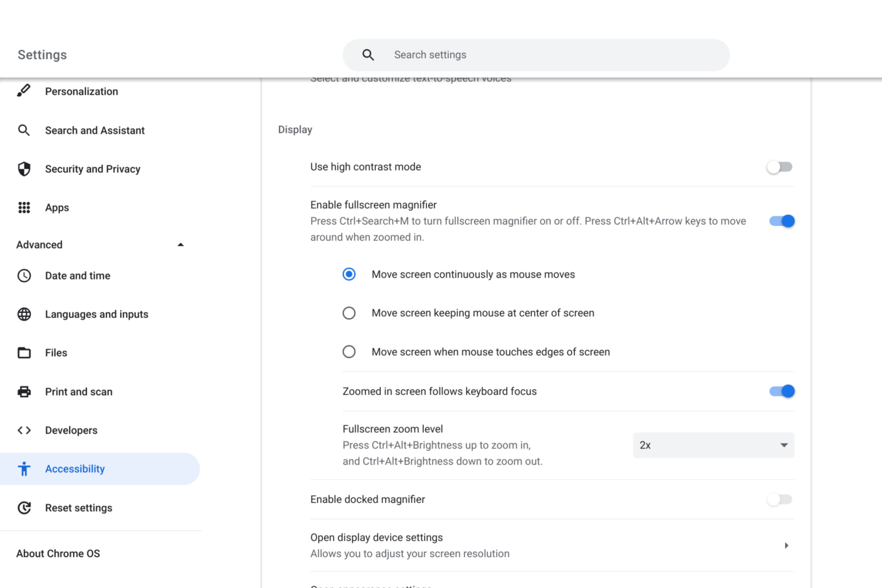Viewport: 882px width, 588px height.
Task: Open the Search and Assistant menu item
Action: (x=95, y=130)
